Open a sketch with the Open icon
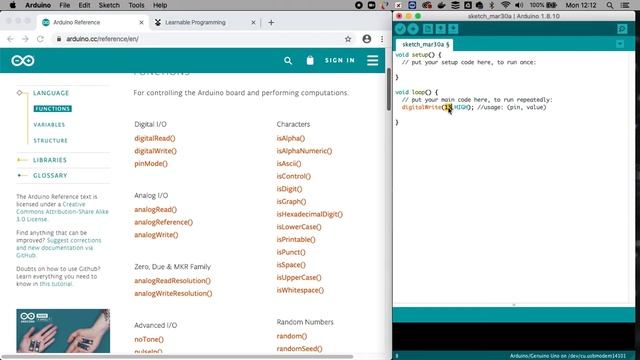This screenshot has width=640, height=360. point(440,29)
